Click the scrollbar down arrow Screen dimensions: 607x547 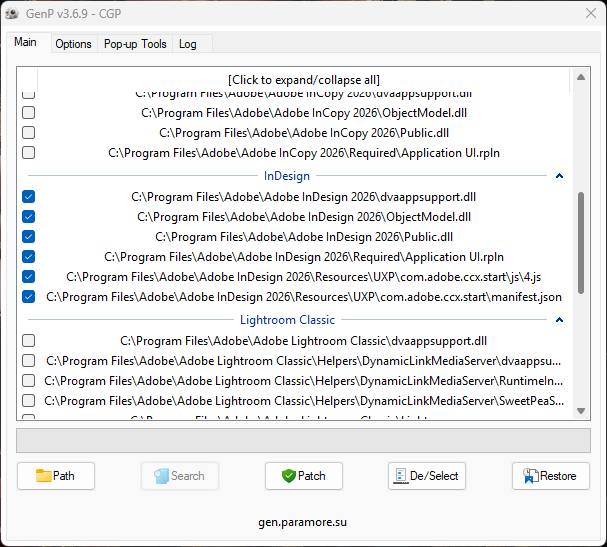581,411
